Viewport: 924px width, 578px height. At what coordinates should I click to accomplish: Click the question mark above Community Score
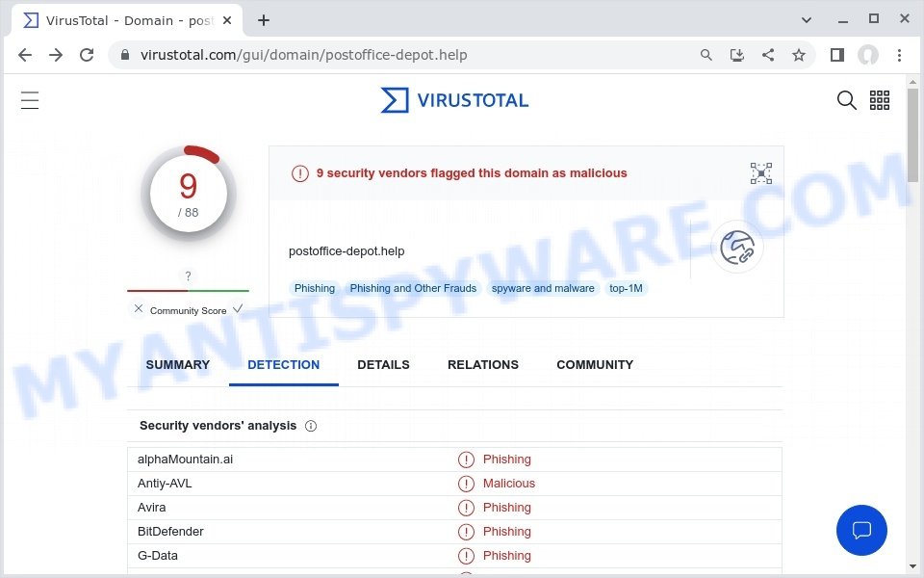(x=188, y=276)
